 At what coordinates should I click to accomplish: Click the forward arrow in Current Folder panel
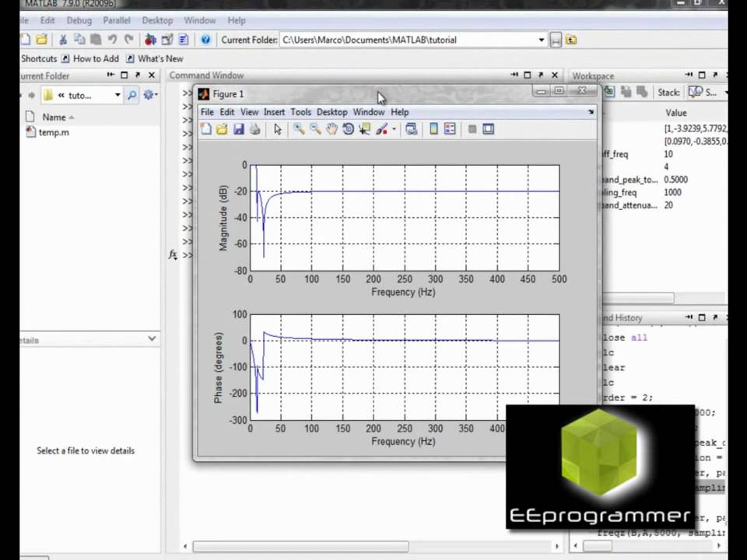[31, 95]
